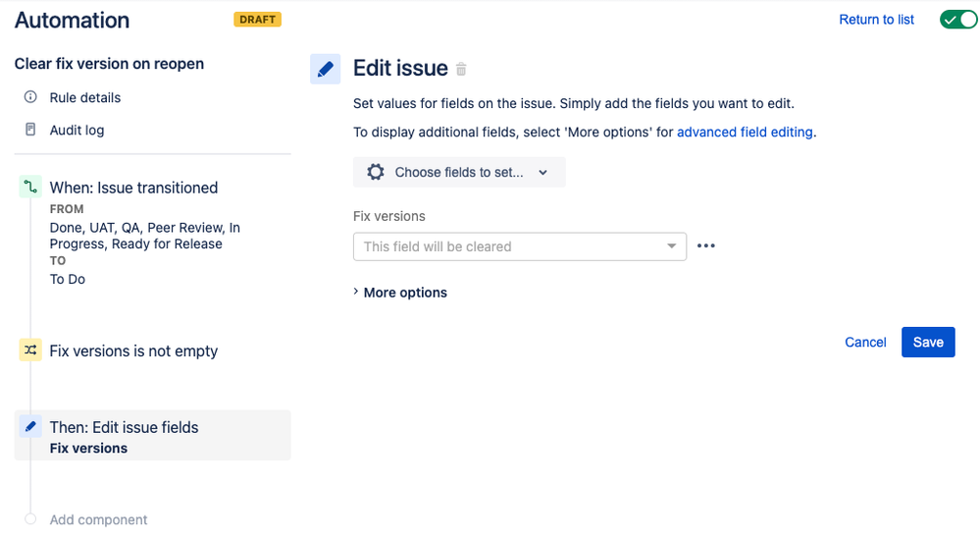Screen dimensions: 980x540
Task: Toggle the rule enabled switch off
Action: click(x=958, y=20)
